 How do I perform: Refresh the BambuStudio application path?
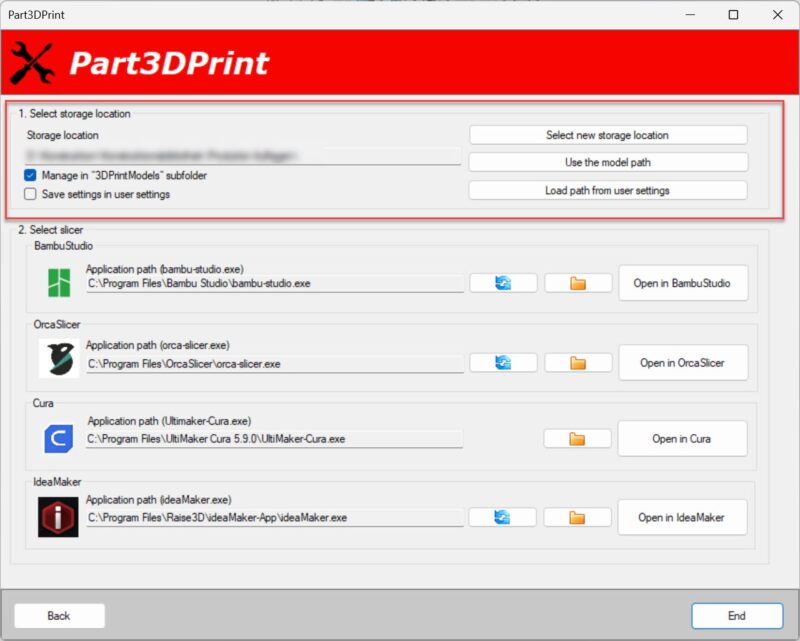tap(503, 283)
